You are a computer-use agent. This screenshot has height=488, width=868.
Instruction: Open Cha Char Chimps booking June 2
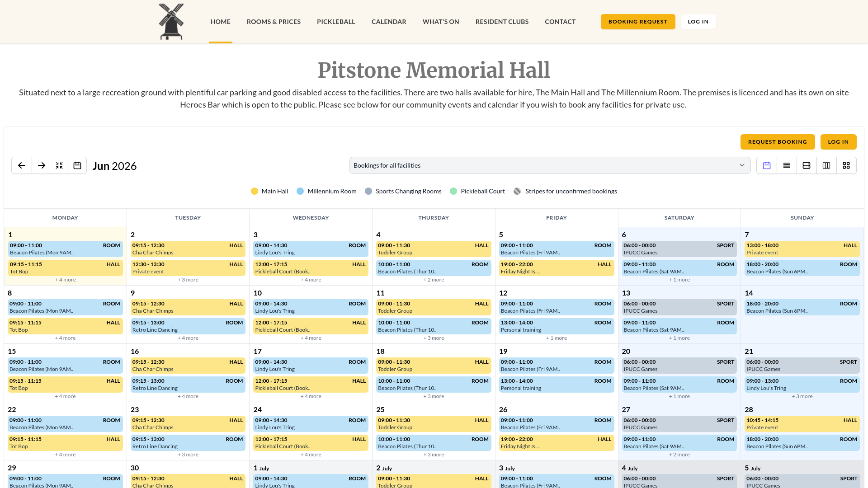188,249
